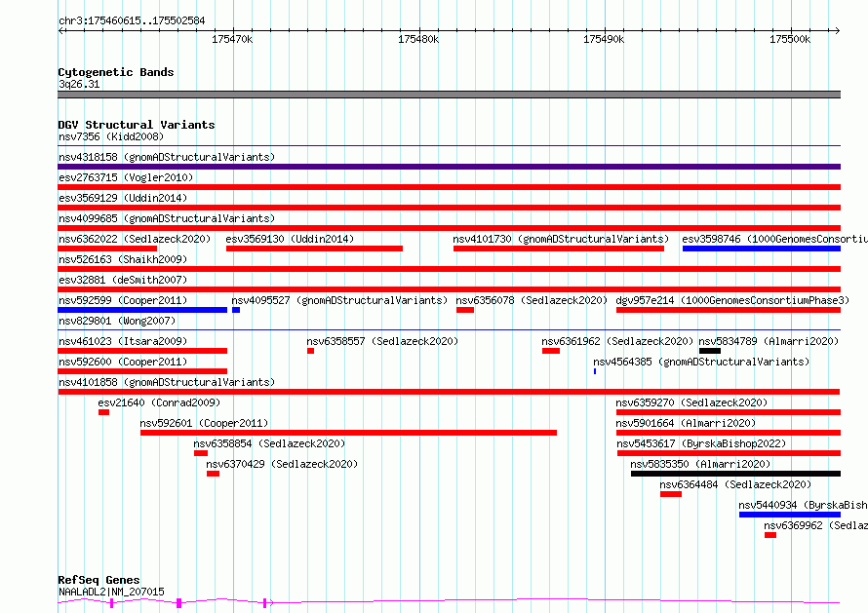Image resolution: width=868 pixels, height=613 pixels.
Task: Click tiny blue nsv4564385 gnomAD marker
Action: 595,371
